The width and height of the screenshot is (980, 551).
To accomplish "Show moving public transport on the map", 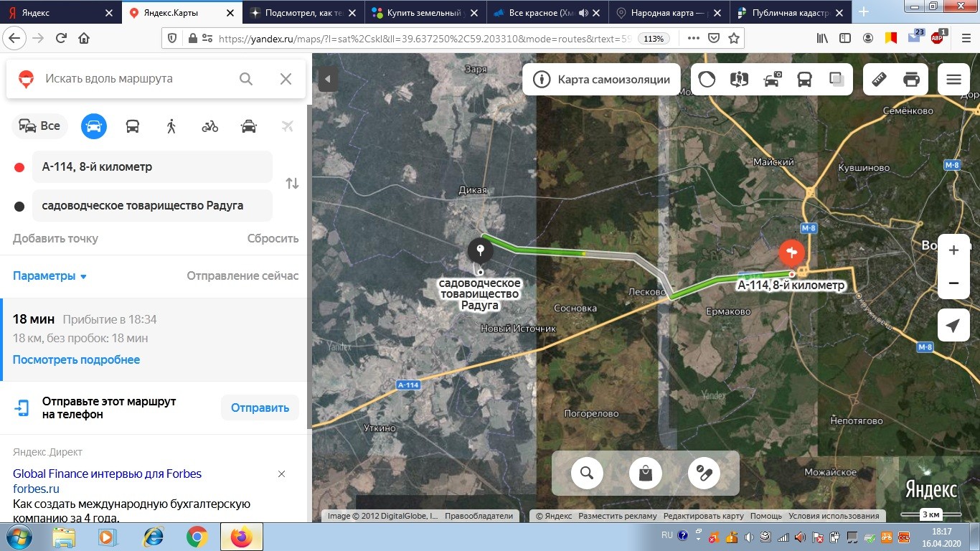I will (x=804, y=80).
